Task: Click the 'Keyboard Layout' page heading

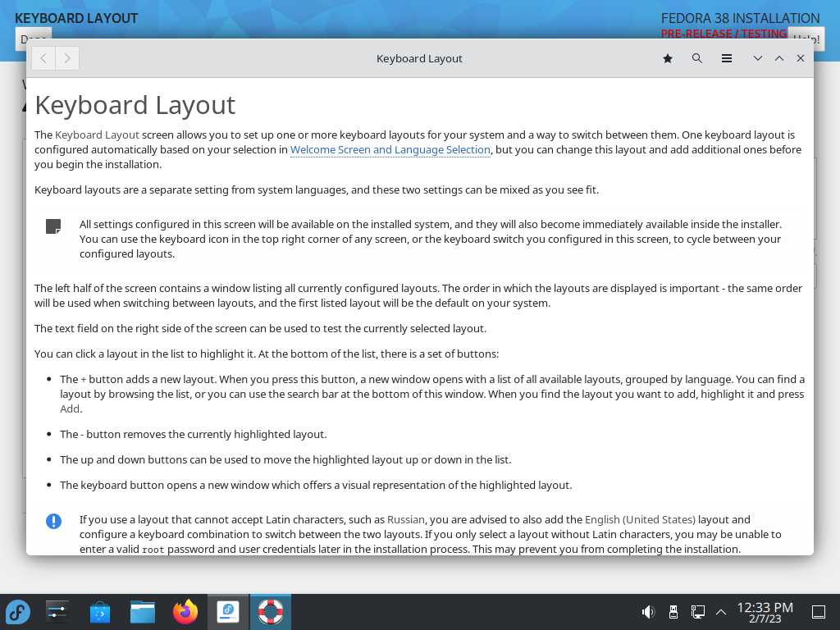Action: click(x=135, y=106)
